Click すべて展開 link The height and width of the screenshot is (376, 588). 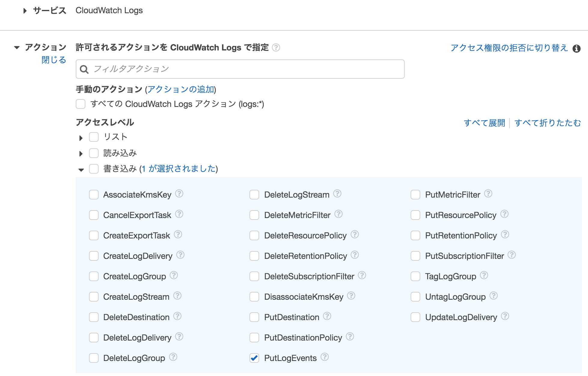pos(484,123)
